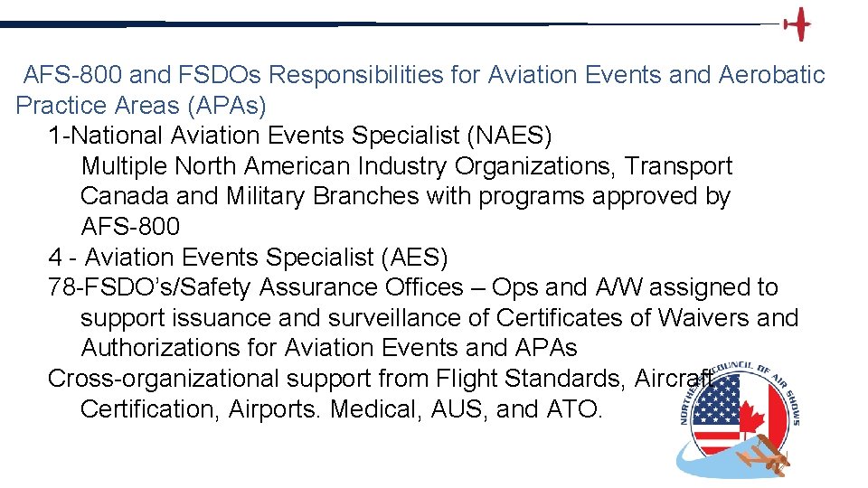Click 'Certification, Airports. Medical, AUS, and ATO.' text
Image resolution: width=868 pixels, height=488 pixels.
(341, 409)
